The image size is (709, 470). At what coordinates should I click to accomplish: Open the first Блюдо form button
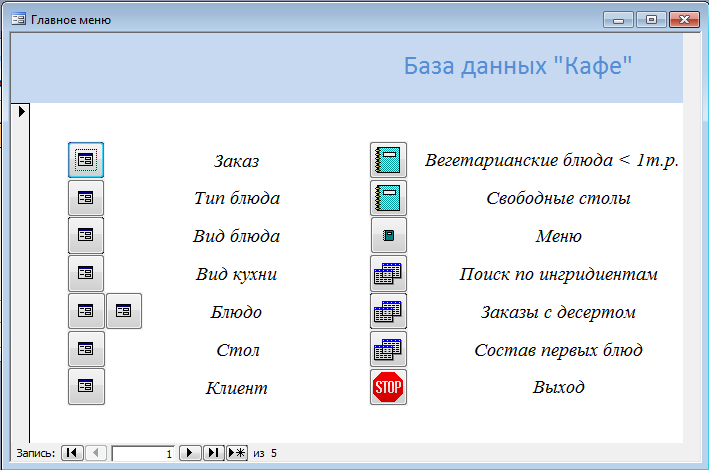click(x=86, y=311)
